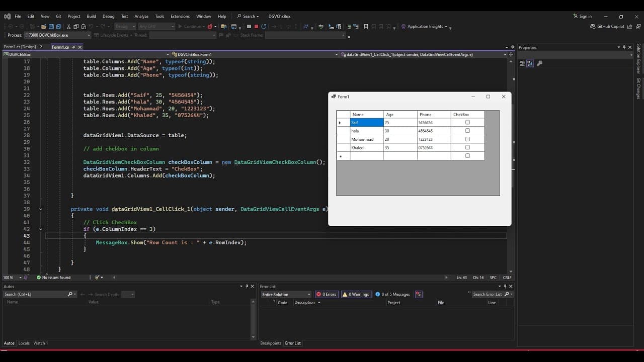This screenshot has width=644, height=362.
Task: Pin the Properties panel with pushpin
Action: (624, 47)
